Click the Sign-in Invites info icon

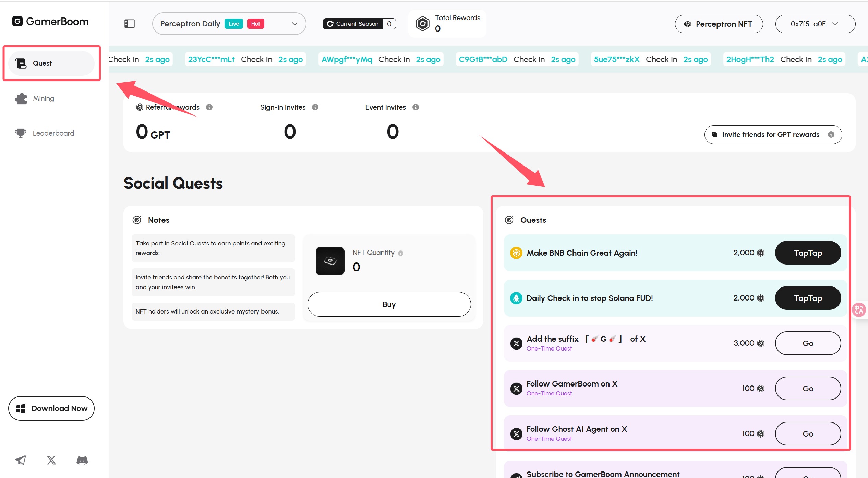pyautogui.click(x=315, y=107)
